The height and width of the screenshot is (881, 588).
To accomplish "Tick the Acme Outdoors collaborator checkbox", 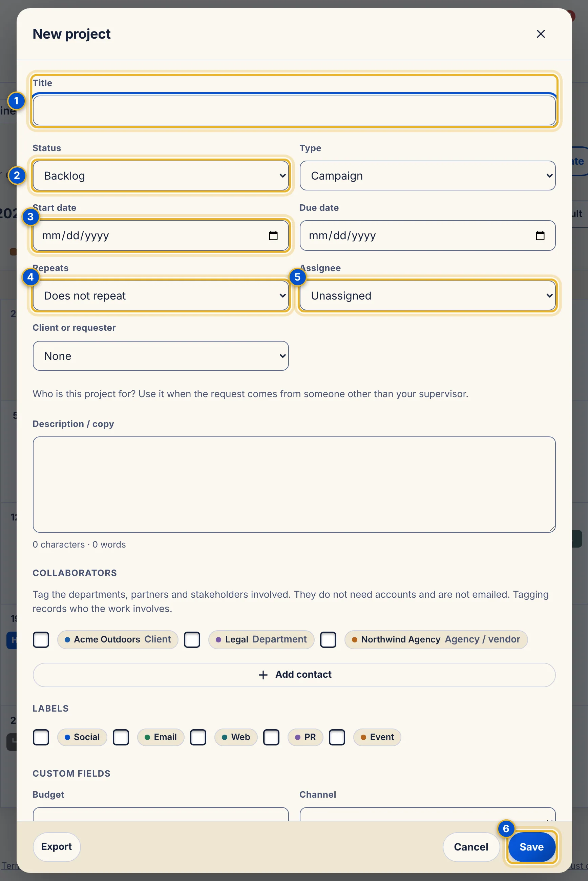I will 41,639.
